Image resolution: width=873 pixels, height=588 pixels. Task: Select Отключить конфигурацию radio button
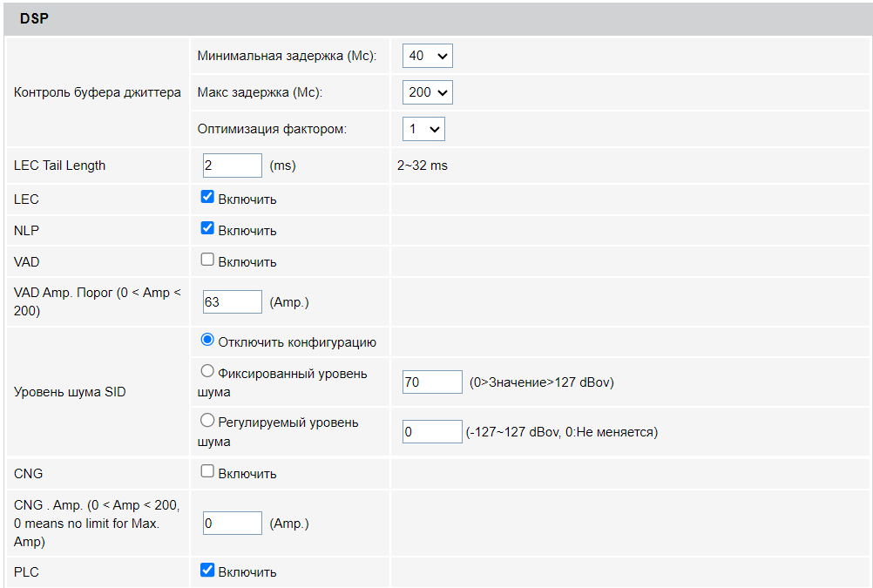pyautogui.click(x=207, y=340)
